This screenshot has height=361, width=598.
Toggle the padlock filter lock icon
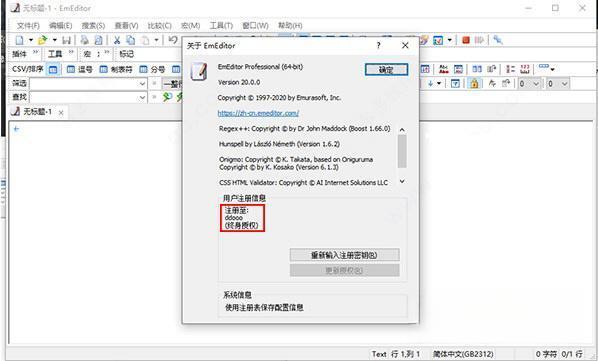point(474,83)
